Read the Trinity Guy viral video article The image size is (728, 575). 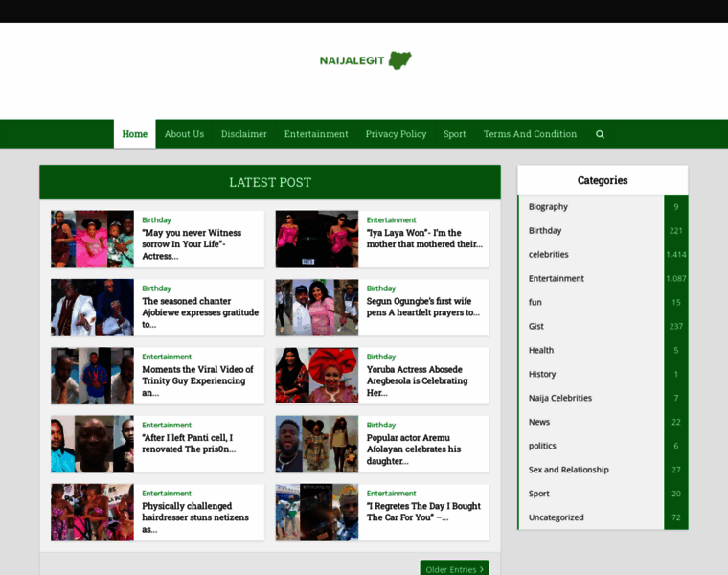tap(197, 375)
